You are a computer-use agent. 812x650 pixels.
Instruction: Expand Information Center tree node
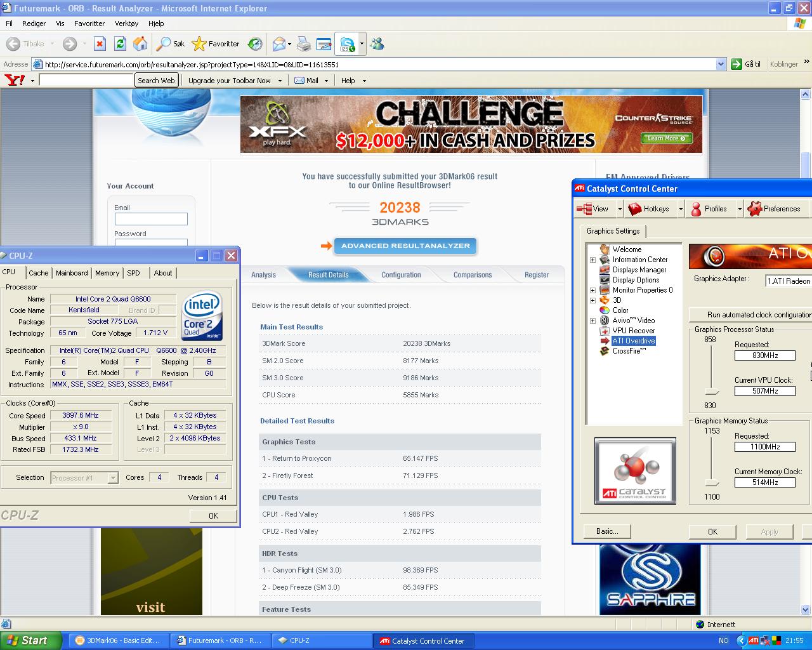click(593, 260)
